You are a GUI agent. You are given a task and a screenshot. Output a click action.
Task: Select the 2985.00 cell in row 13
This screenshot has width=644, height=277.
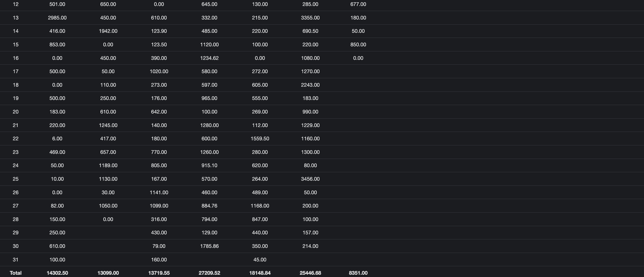pos(57,18)
